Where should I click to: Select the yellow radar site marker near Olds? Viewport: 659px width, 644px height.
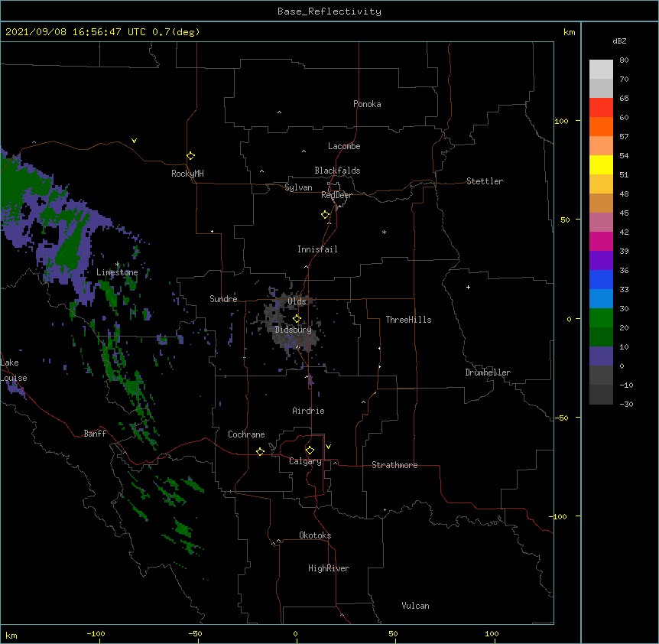pos(297,318)
